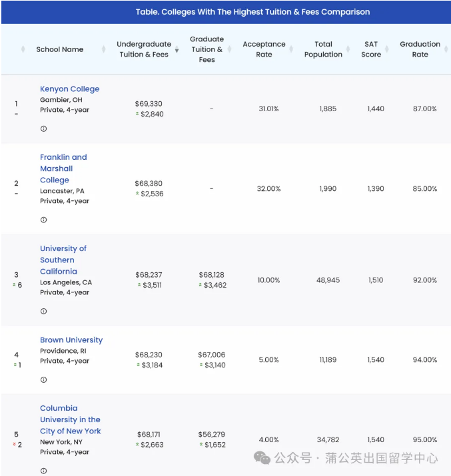
Task: Click Kenyon College's $69,330 tuition value
Action: click(x=149, y=104)
